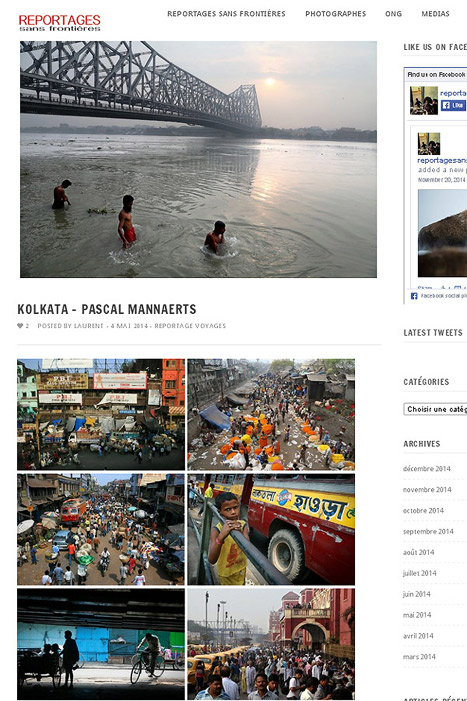
Task: Open the Reportage Voyages category link
Action: click(190, 325)
